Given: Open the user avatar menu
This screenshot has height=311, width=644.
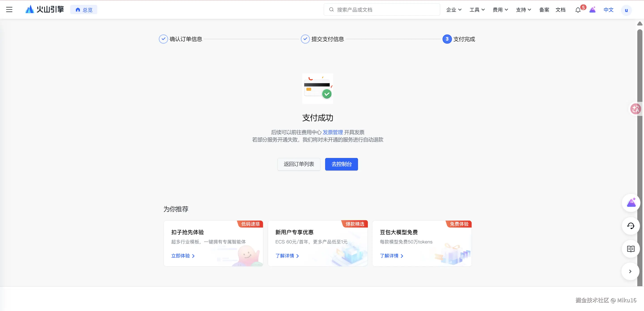Looking at the screenshot, I should (626, 10).
